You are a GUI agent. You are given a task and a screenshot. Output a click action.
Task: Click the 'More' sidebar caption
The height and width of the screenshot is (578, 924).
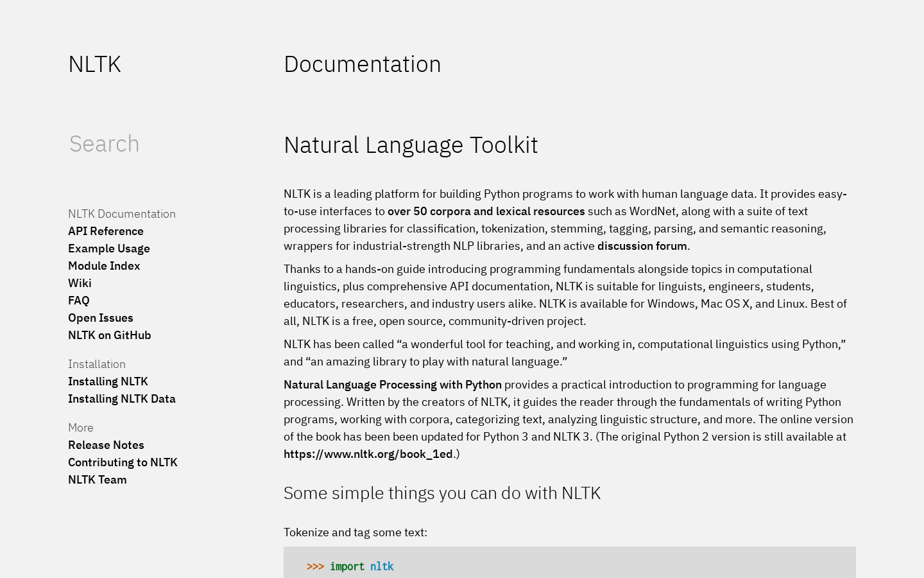coord(81,428)
